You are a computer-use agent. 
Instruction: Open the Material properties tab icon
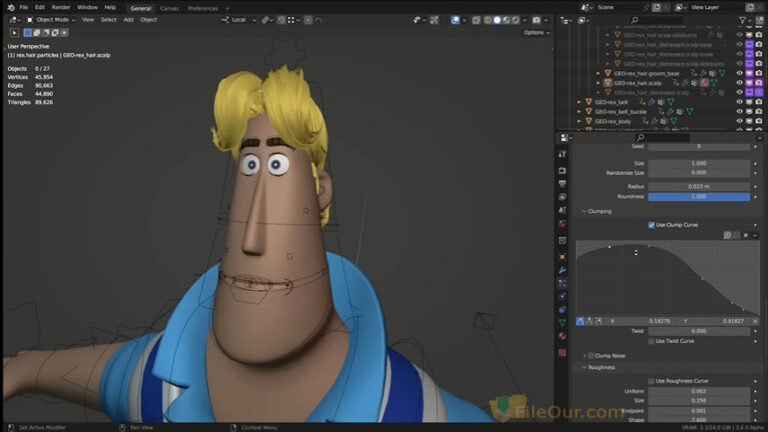tap(562, 336)
